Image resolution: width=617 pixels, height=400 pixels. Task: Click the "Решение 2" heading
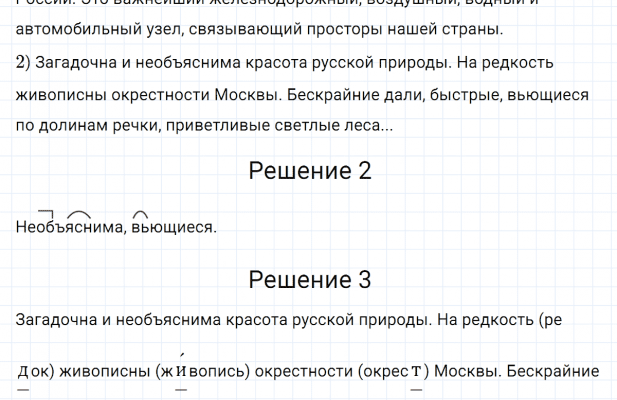point(309,171)
